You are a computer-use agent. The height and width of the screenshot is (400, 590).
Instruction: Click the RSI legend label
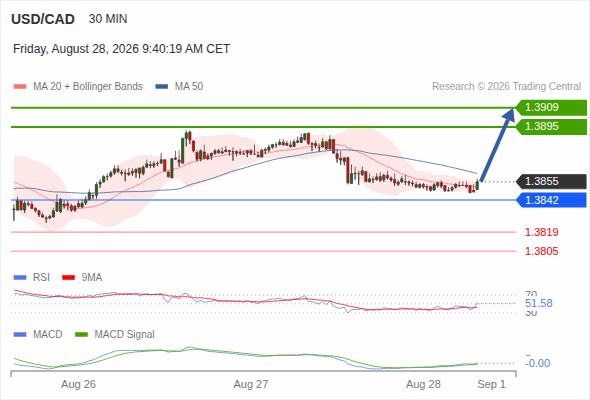[41, 278]
